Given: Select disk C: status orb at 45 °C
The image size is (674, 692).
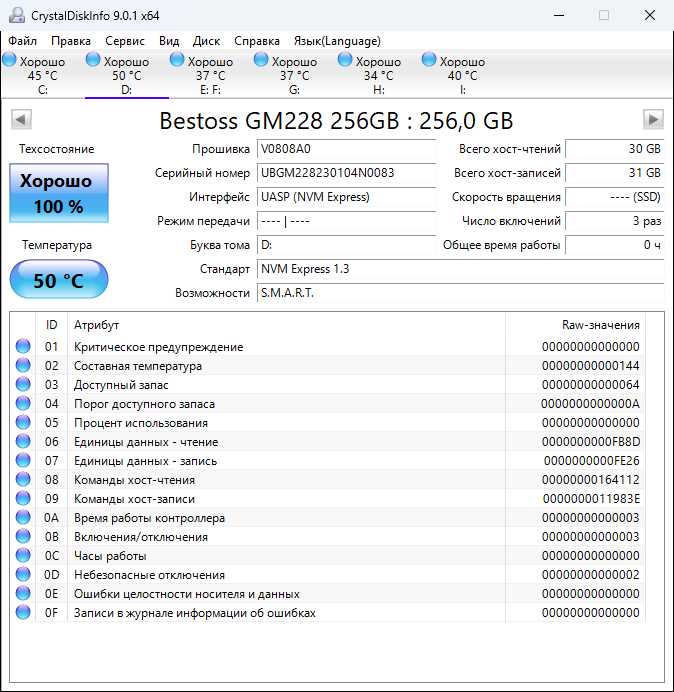Looking at the screenshot, I should tap(10, 61).
